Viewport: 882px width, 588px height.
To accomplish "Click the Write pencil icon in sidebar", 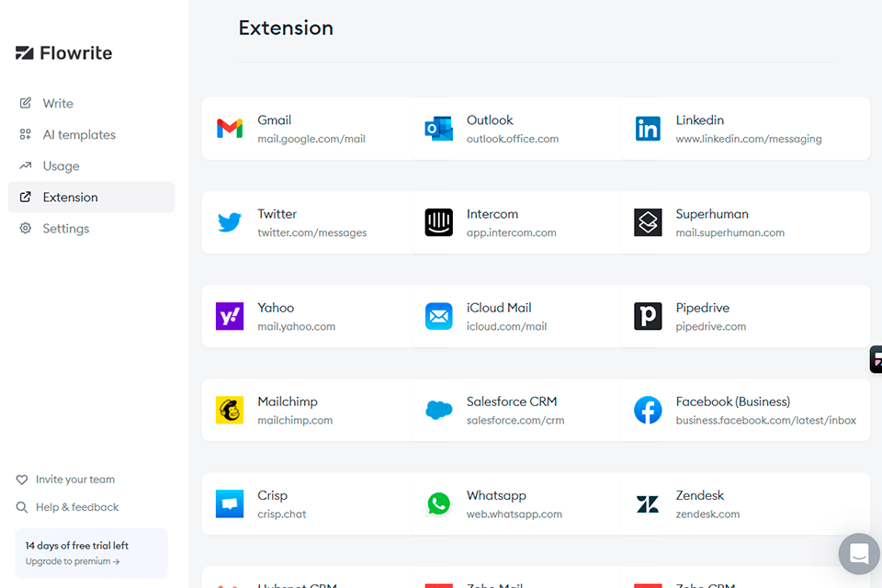I will tap(26, 103).
